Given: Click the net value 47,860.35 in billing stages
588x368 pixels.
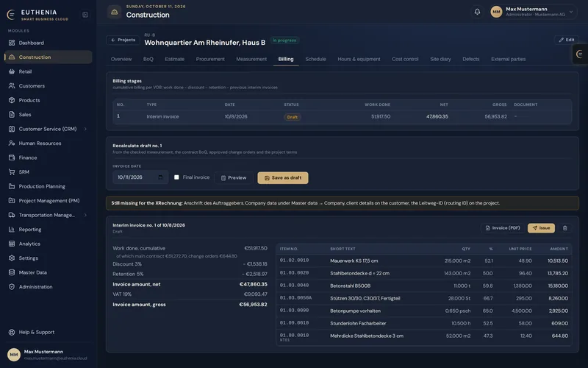Looking at the screenshot, I should [x=437, y=117].
